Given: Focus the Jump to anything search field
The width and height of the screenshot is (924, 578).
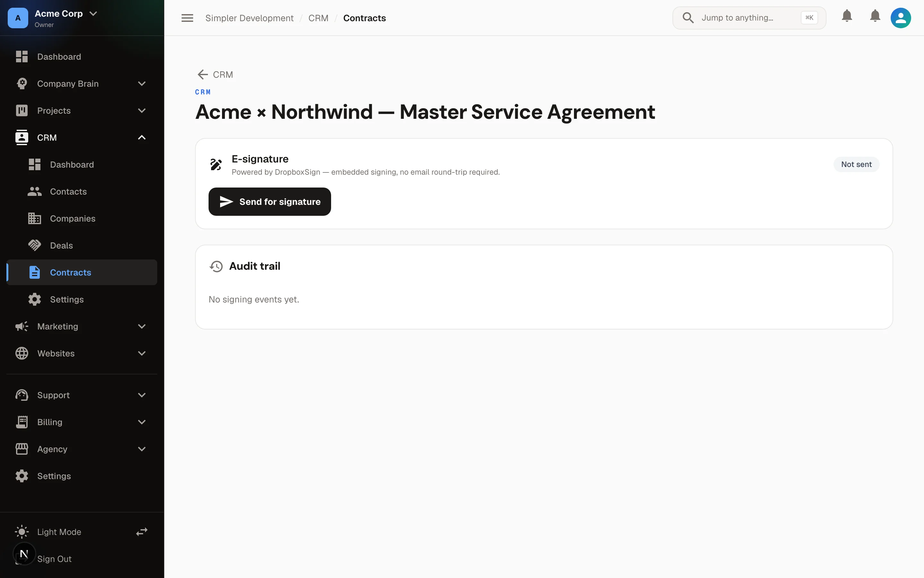Looking at the screenshot, I should point(749,18).
